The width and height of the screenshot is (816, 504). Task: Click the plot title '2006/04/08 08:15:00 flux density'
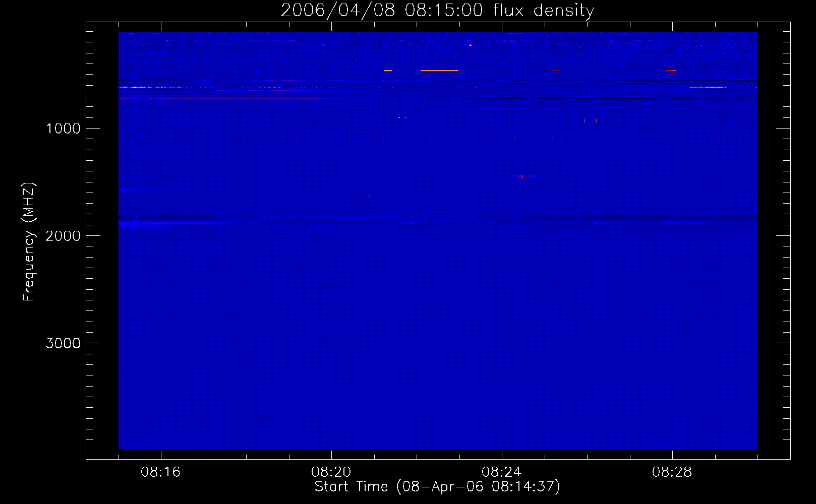437,11
